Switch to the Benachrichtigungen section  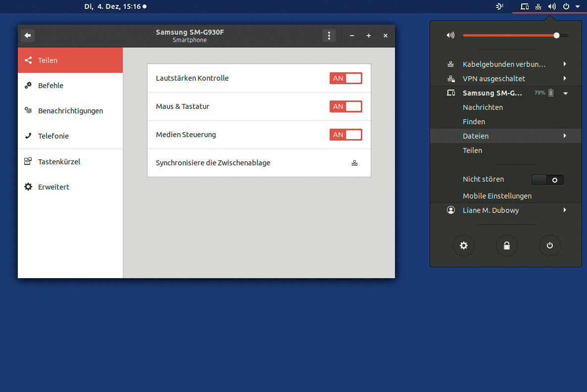pos(70,111)
